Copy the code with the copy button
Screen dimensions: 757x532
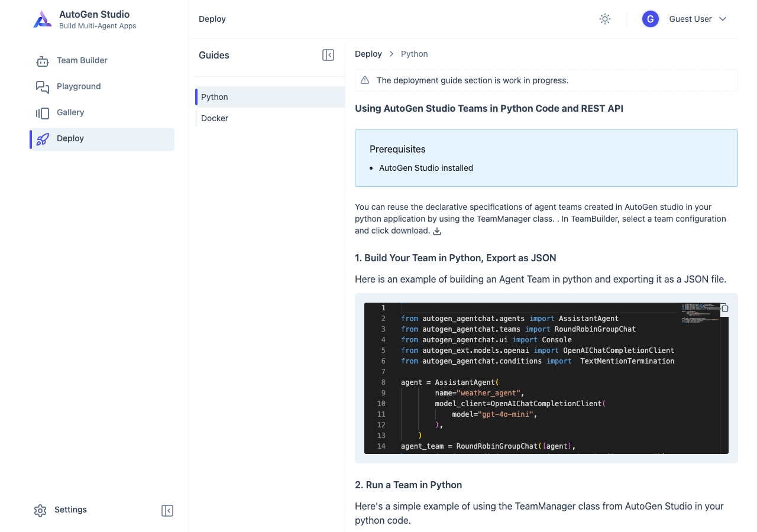coord(724,308)
